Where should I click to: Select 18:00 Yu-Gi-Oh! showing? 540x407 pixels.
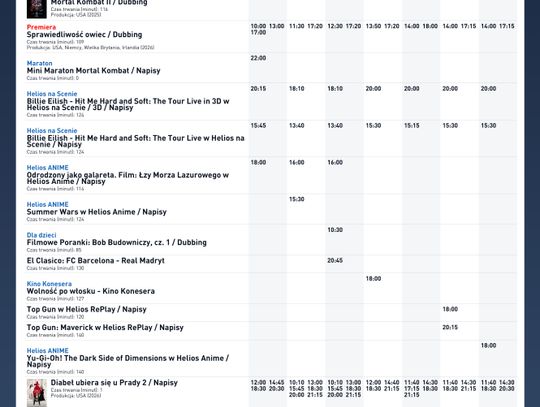click(489, 346)
